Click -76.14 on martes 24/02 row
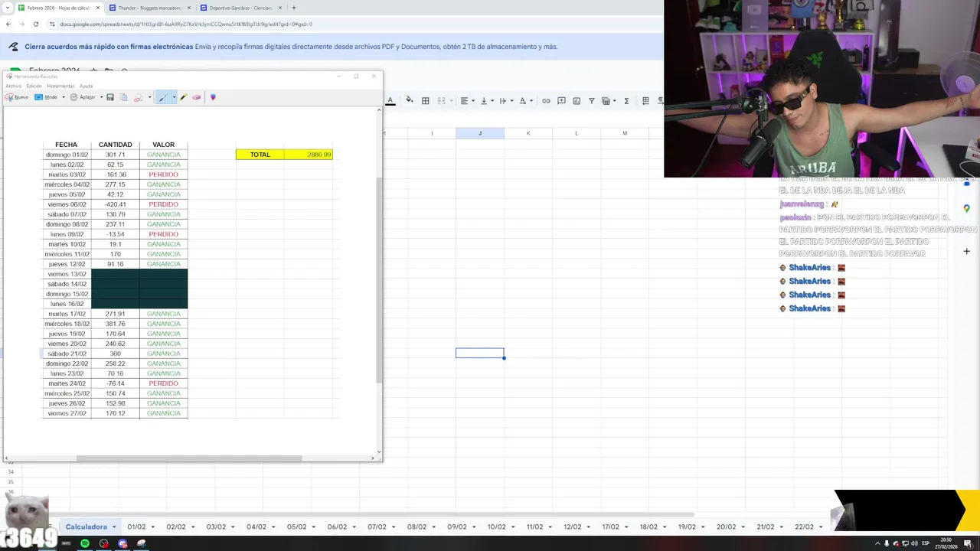 [x=115, y=383]
